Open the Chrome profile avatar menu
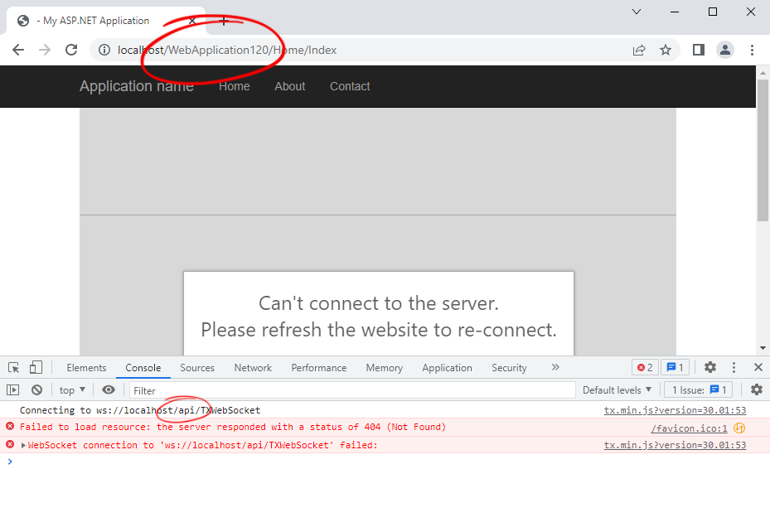The image size is (770, 532). click(724, 50)
